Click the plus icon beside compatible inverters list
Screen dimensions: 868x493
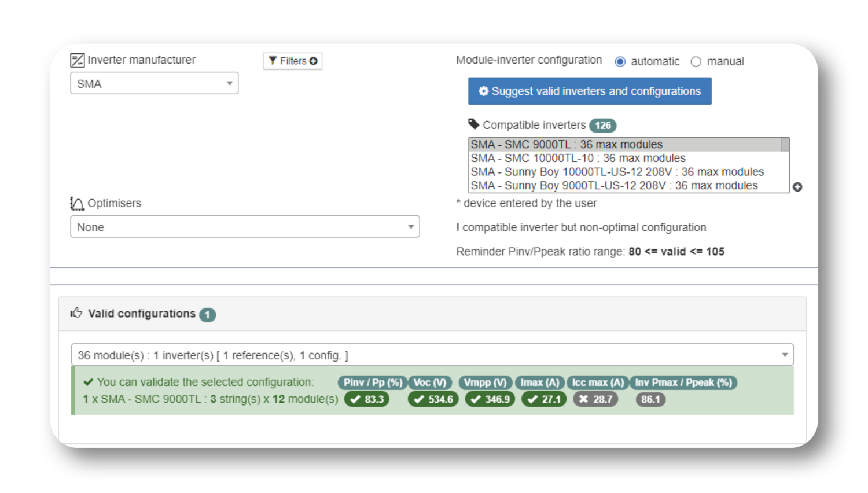(x=797, y=187)
